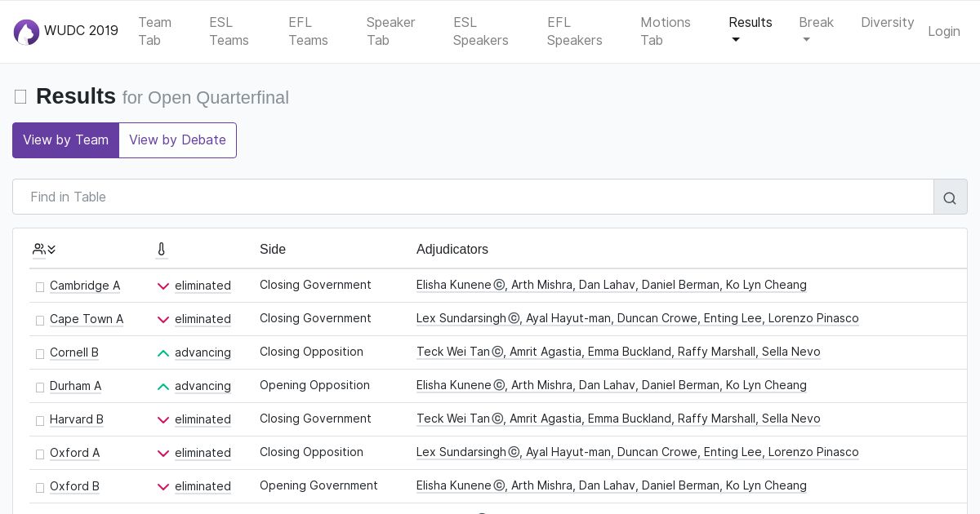Switch to View by Team
Viewport: 980px width, 514px height.
point(65,140)
